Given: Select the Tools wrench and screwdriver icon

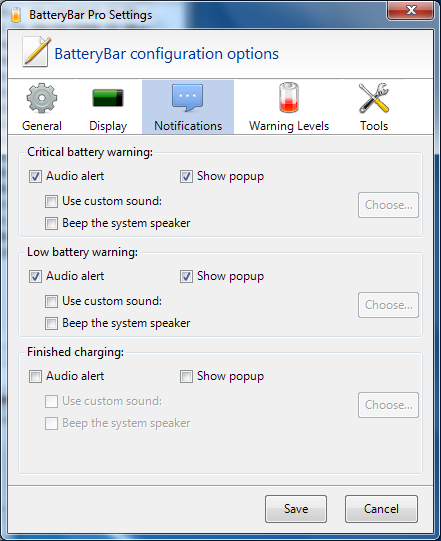Looking at the screenshot, I should click(x=374, y=98).
